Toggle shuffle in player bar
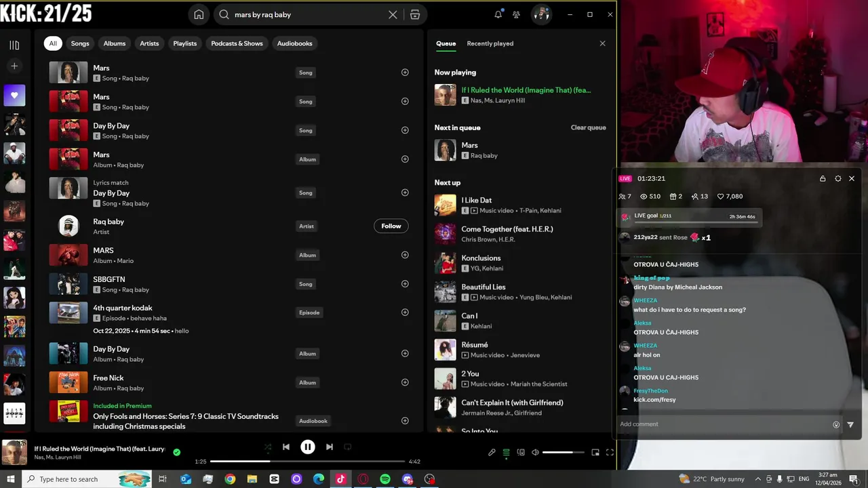This screenshot has width=868, height=488. click(268, 447)
